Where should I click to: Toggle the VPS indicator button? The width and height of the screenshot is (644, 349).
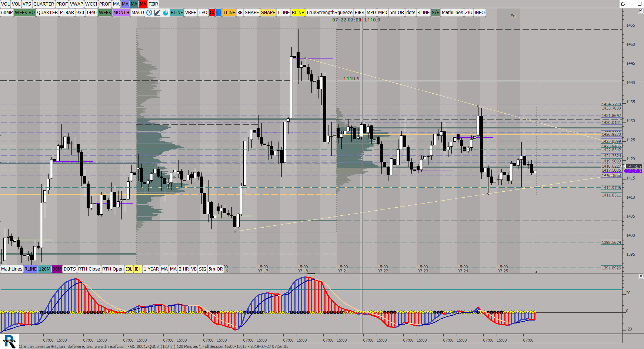tap(27, 4)
